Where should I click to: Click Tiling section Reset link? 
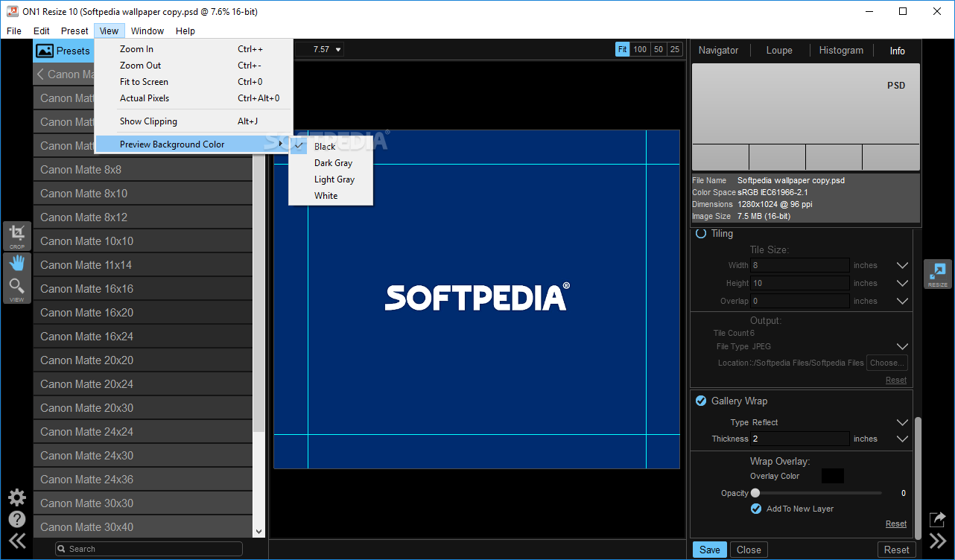(896, 380)
